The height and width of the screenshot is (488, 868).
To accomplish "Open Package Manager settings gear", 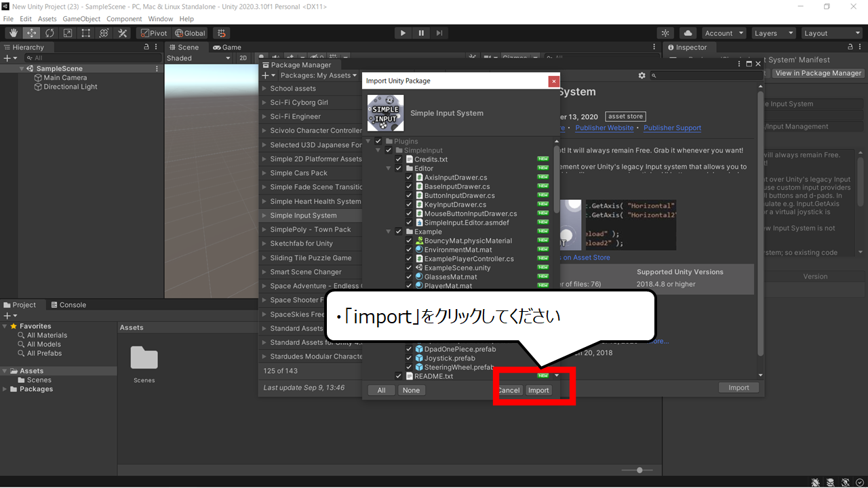I will click(642, 76).
